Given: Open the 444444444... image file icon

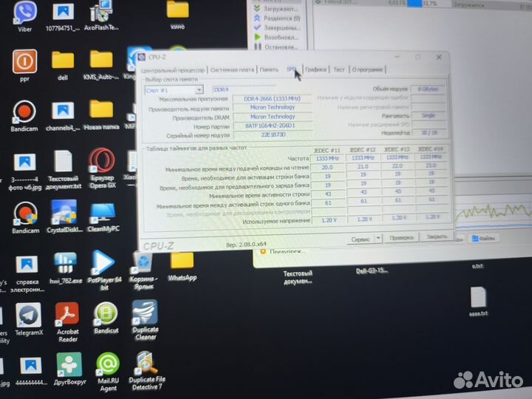Looking at the screenshot, I should 30,371.
